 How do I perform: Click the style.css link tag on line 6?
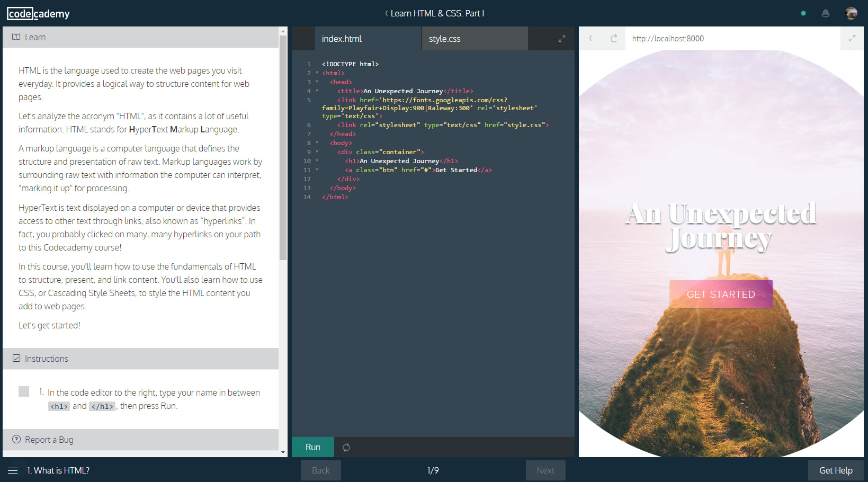point(443,125)
